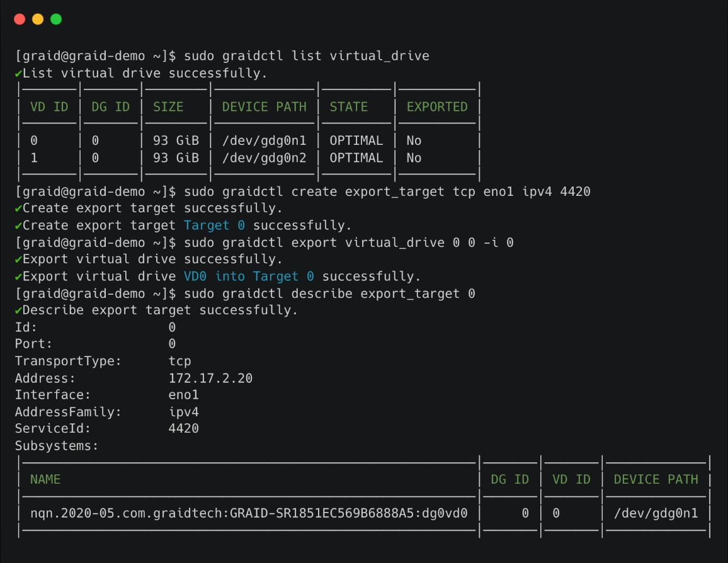Select the green zoom traffic light
Viewport: 728px width, 563px height.
(56, 19)
